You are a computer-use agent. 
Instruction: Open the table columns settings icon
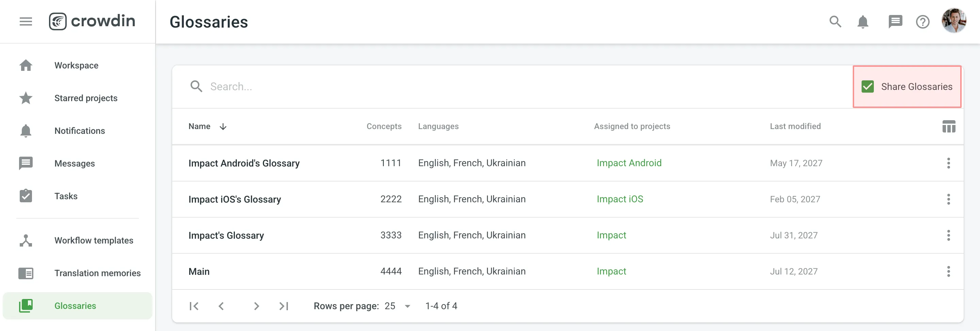[x=948, y=126]
